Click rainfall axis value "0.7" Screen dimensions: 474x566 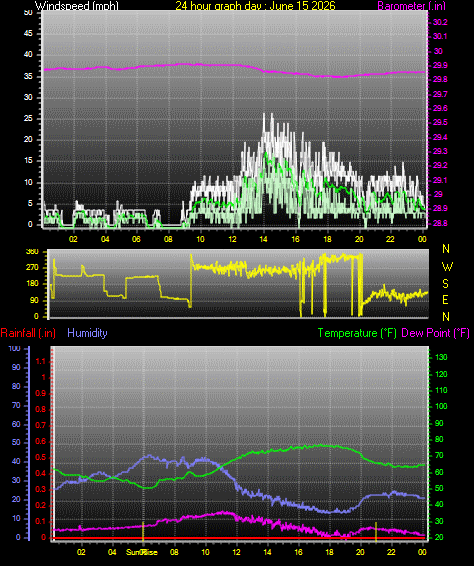click(x=41, y=426)
